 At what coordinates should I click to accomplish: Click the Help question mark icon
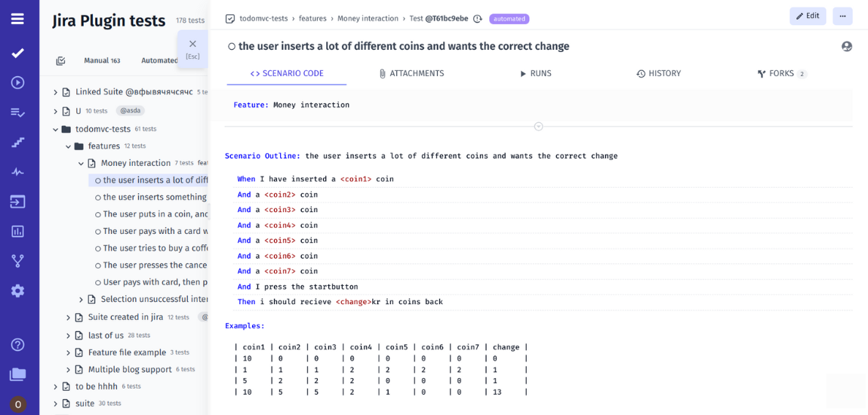[17, 345]
